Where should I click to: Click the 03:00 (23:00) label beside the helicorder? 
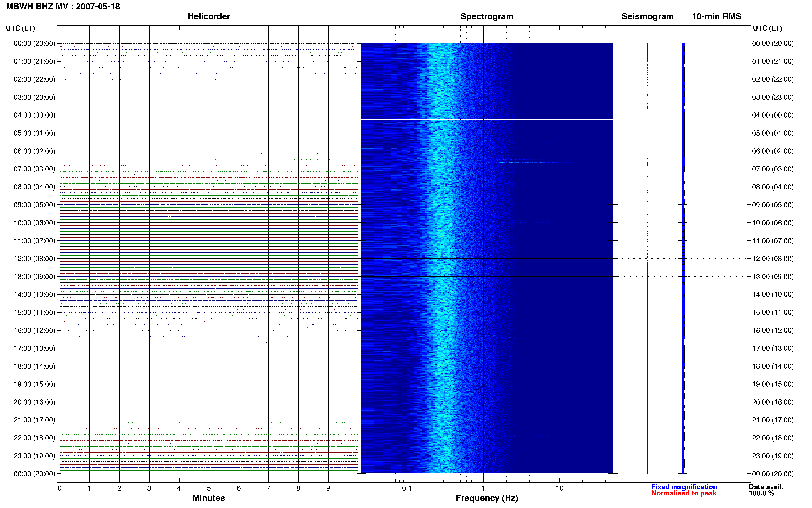click(x=34, y=97)
